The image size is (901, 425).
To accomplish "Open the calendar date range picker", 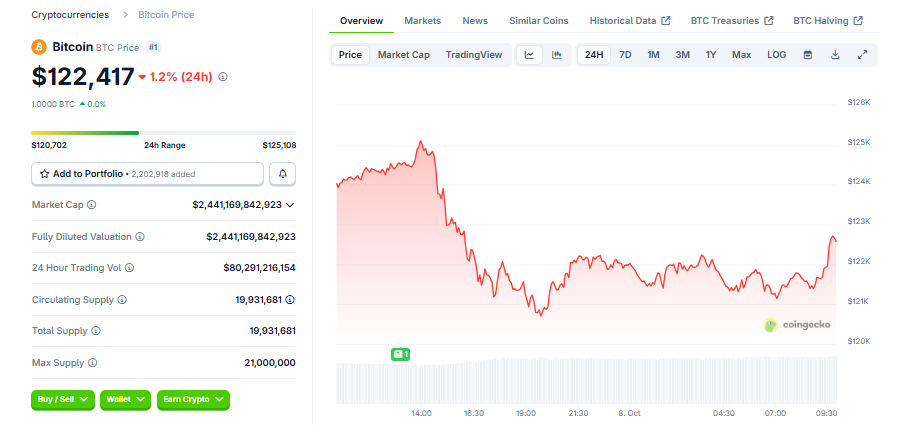I will [x=808, y=55].
